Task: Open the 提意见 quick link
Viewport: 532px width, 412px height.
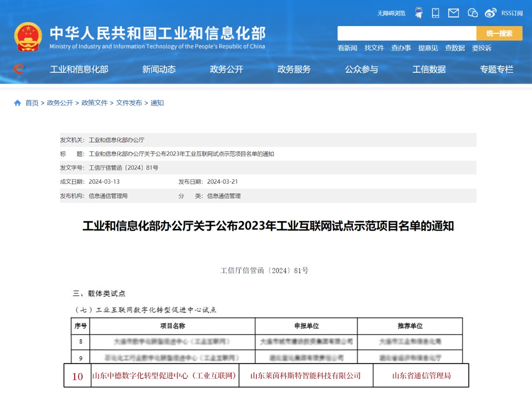Action: point(428,48)
